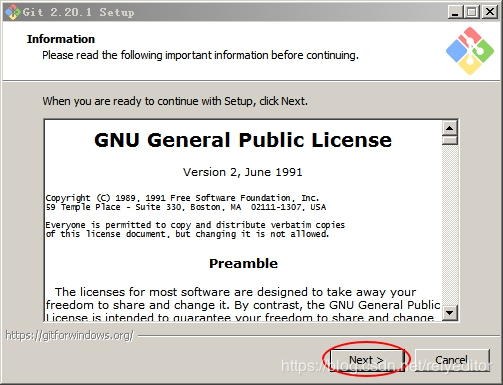The width and height of the screenshot is (503, 385).
Task: Click the Copyright (C) 1989, 1991 line
Action: click(x=182, y=198)
